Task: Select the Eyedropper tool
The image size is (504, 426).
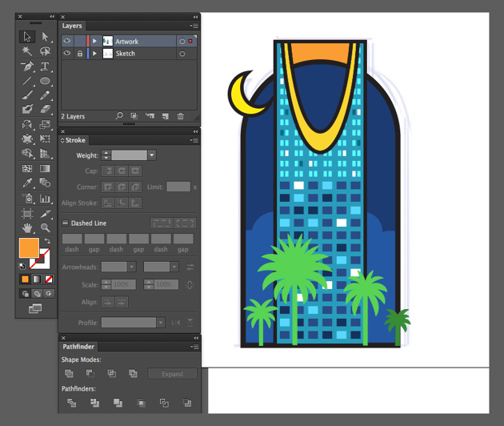Action: point(27,183)
